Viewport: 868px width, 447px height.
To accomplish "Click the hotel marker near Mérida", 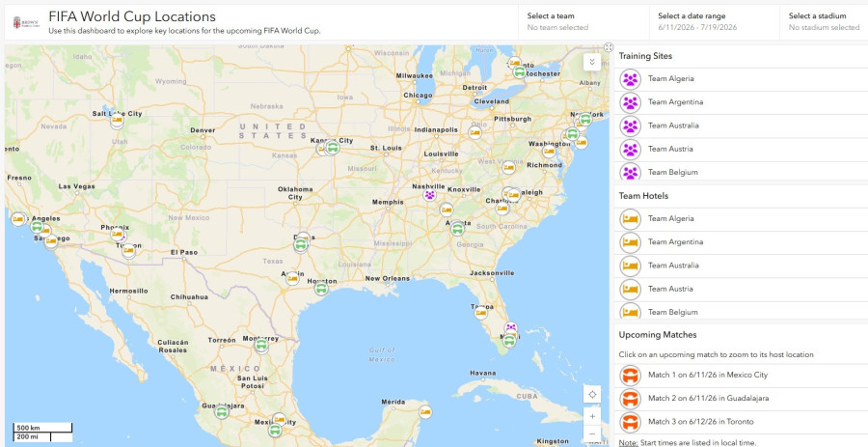I will (x=424, y=412).
